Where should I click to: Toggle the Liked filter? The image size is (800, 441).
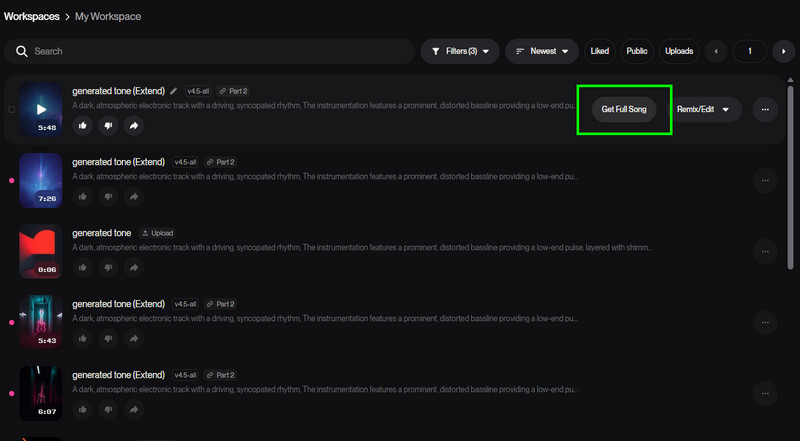tap(600, 51)
